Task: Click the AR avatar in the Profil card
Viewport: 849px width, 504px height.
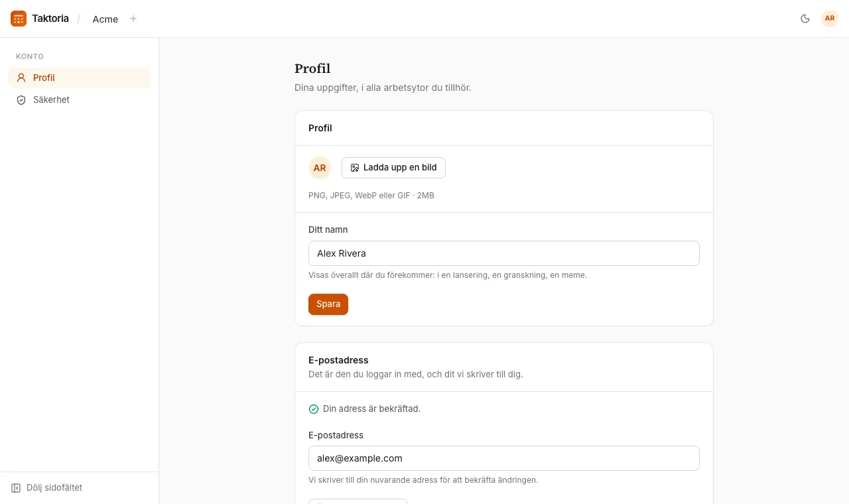Action: tap(320, 168)
